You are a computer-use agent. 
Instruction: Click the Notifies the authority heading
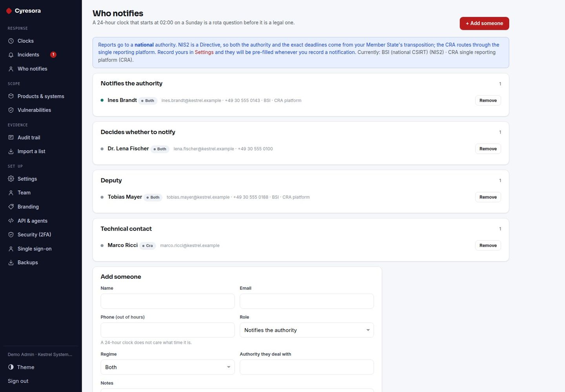coord(131,83)
